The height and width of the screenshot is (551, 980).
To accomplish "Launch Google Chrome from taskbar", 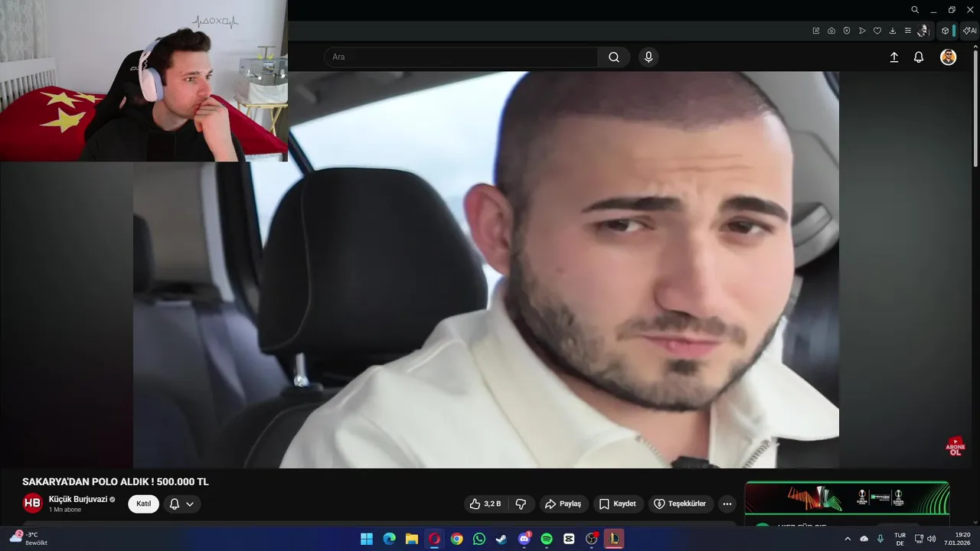I will click(x=456, y=539).
